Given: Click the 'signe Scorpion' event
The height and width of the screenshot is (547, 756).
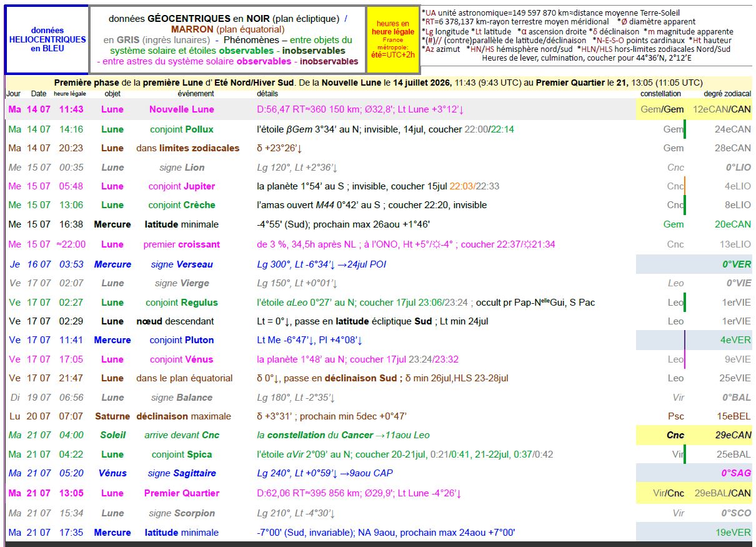Looking at the screenshot, I should (x=181, y=513).
